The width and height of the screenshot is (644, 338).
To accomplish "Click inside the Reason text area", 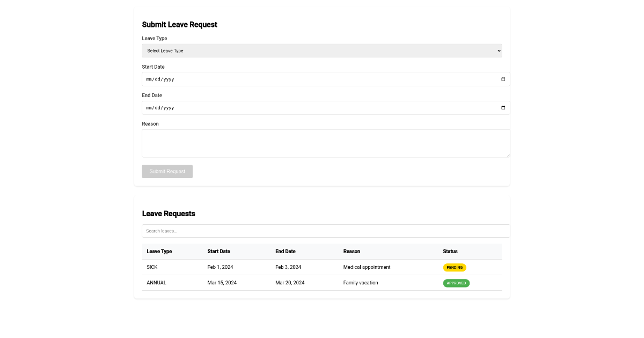I will click(x=326, y=143).
